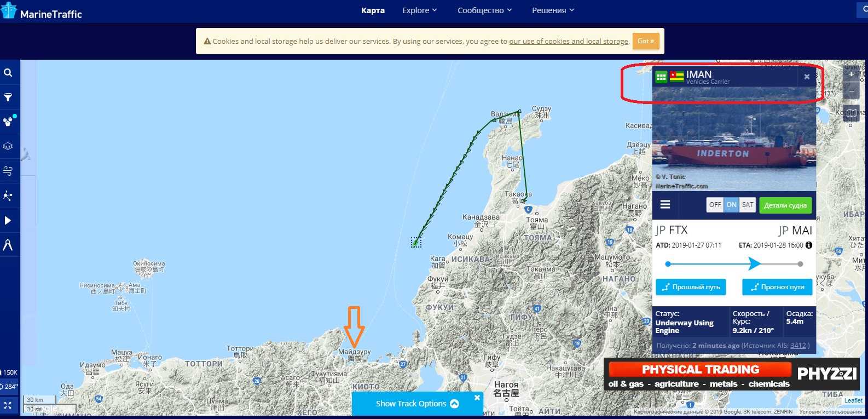The image size is (868, 419).
Task: Open Условия использования link
Action: point(830,412)
